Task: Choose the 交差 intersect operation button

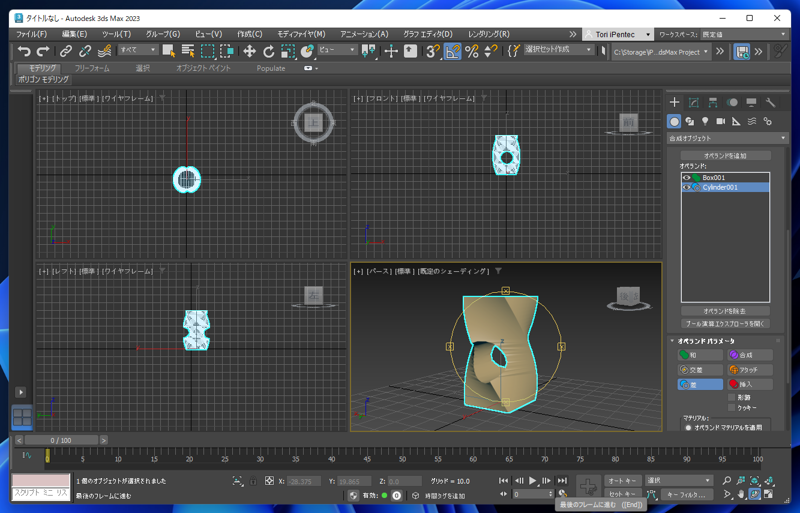Action: (x=700, y=370)
